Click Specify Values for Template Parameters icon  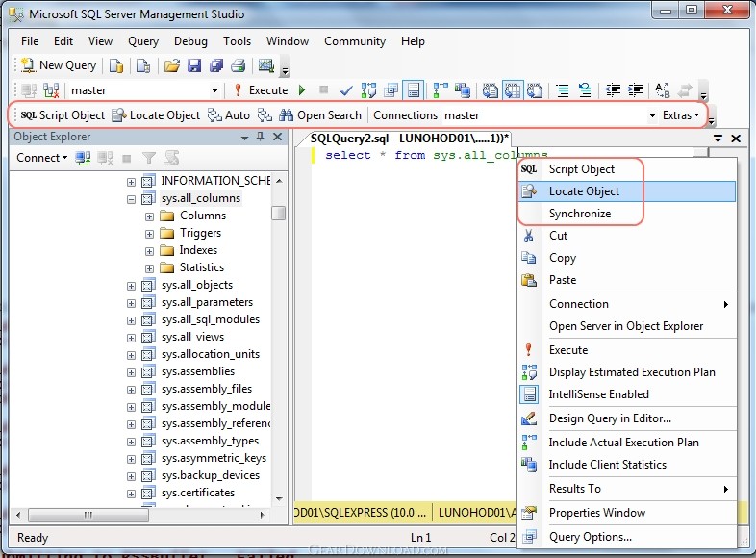coord(663,90)
